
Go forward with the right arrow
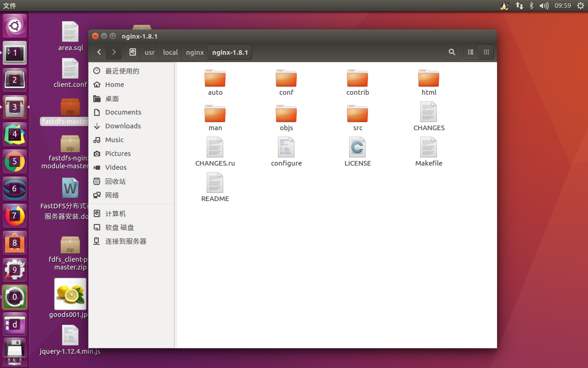coord(114,52)
